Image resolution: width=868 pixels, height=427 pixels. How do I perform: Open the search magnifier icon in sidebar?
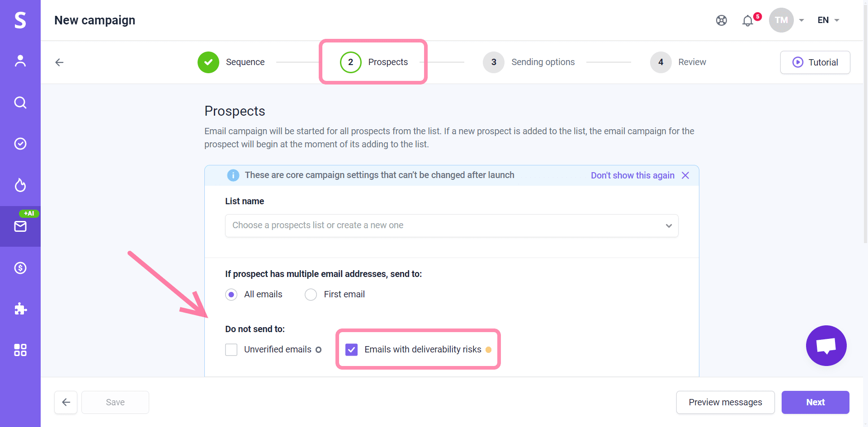click(20, 103)
